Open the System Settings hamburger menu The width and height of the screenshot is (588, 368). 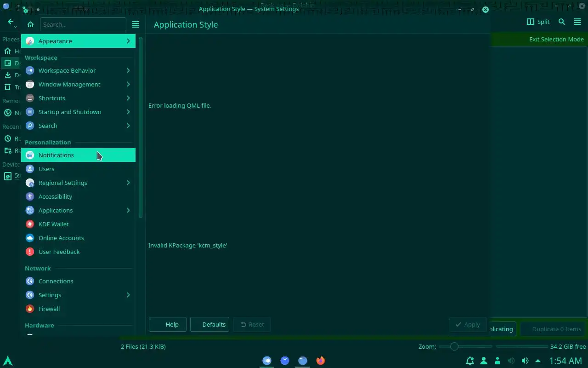point(136,24)
